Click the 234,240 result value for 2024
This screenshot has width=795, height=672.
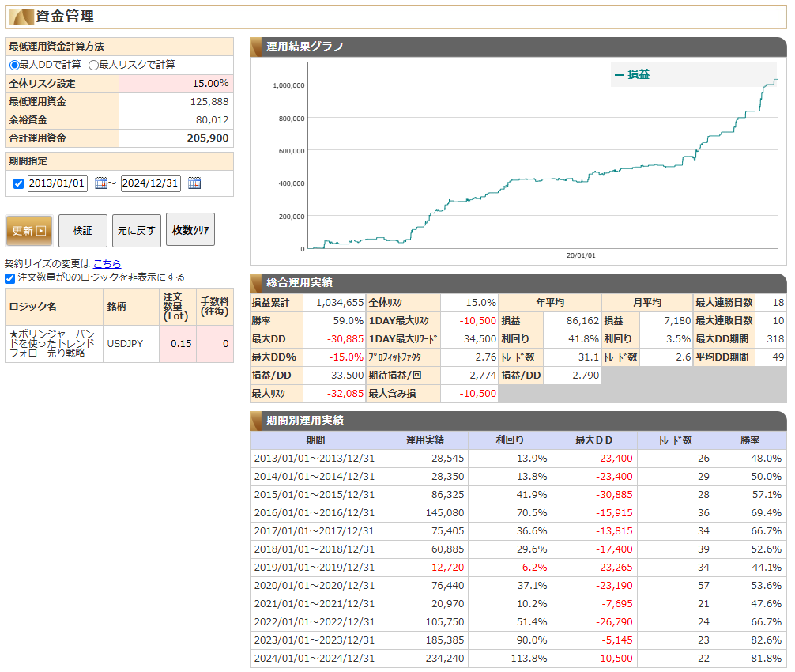pos(445,659)
